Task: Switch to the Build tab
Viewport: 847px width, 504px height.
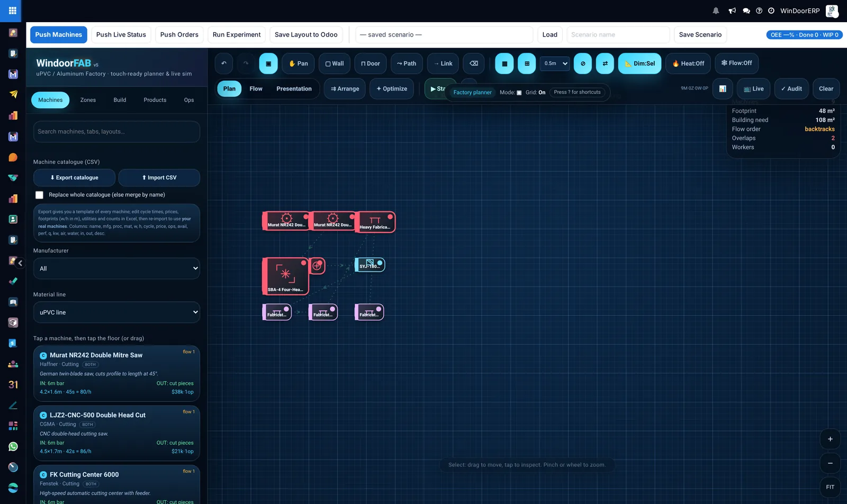Action: pyautogui.click(x=120, y=100)
